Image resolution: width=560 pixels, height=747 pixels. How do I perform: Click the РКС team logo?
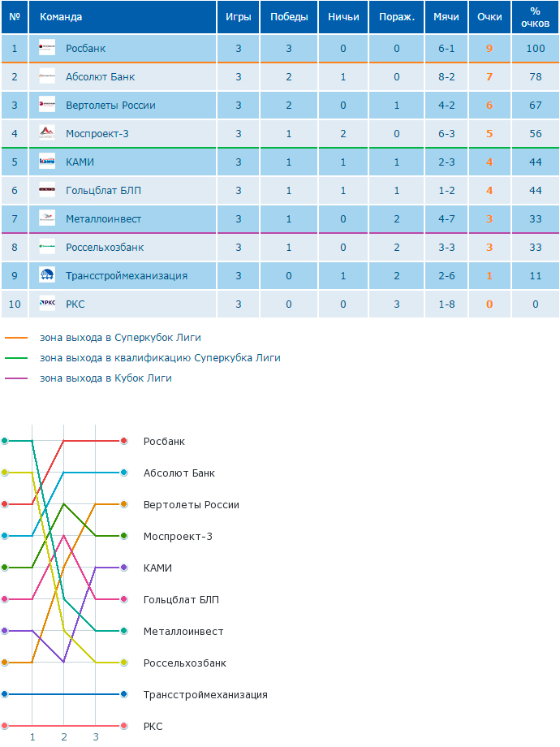(47, 304)
